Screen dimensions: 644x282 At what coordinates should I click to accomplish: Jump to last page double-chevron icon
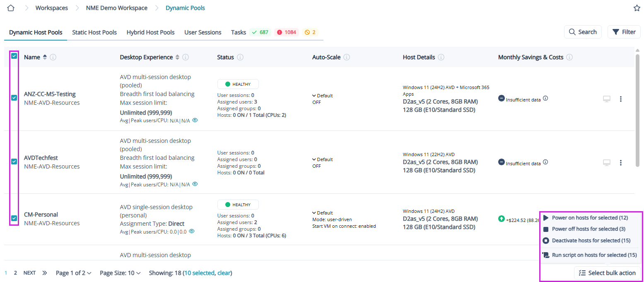[45, 273]
